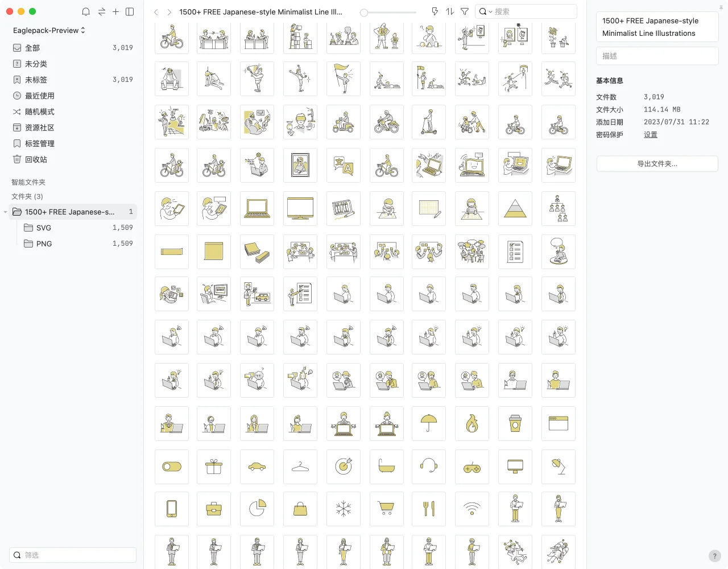
Task: Click the 描述 description field
Action: click(x=657, y=56)
